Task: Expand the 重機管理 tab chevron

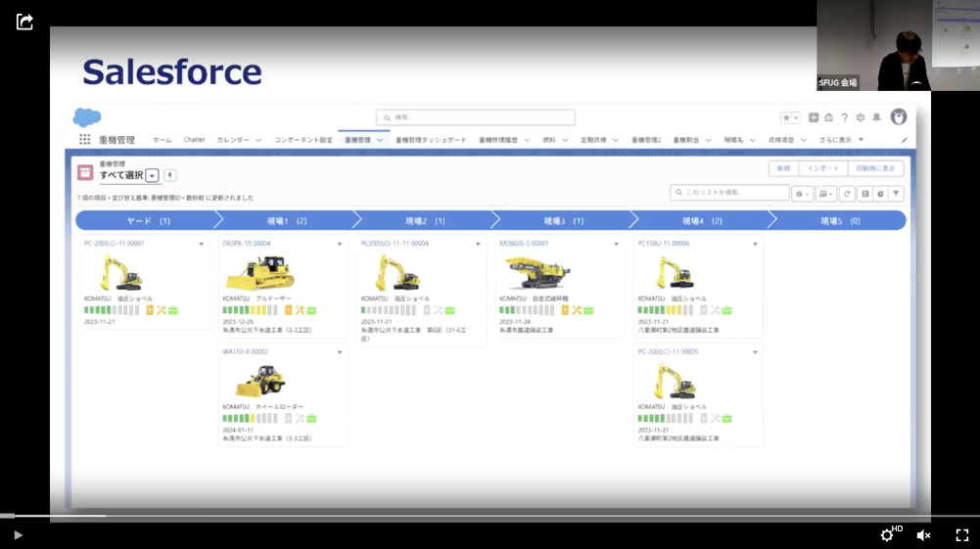Action: click(380, 140)
